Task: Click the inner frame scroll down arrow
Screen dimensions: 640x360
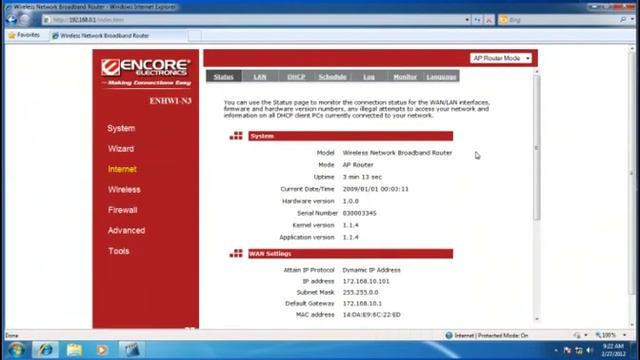Action: click(x=537, y=319)
